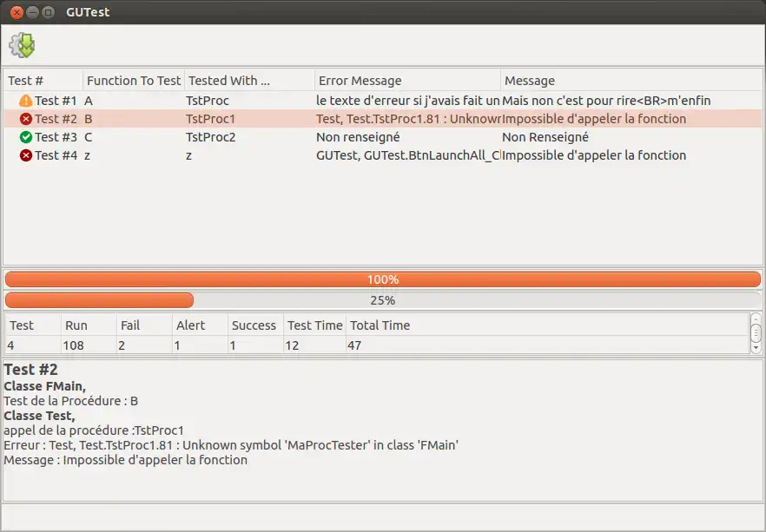Screen dimensions: 766x532
Task: Maximize the GUTest window
Action: click(48, 12)
